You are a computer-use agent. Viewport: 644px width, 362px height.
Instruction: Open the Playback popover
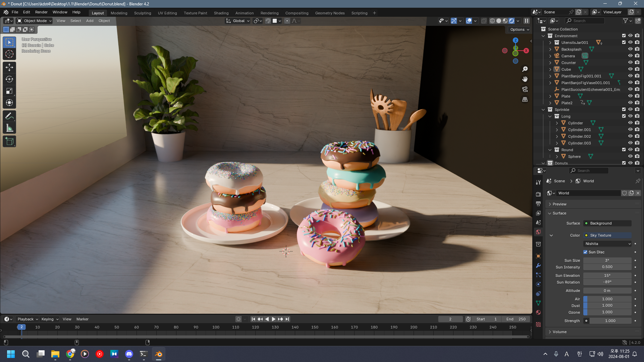28,319
